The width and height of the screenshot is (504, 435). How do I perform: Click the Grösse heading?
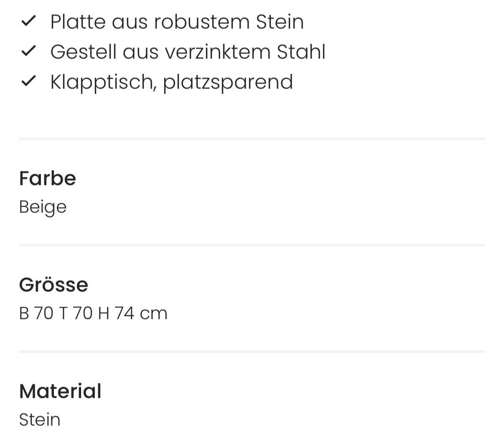(53, 285)
